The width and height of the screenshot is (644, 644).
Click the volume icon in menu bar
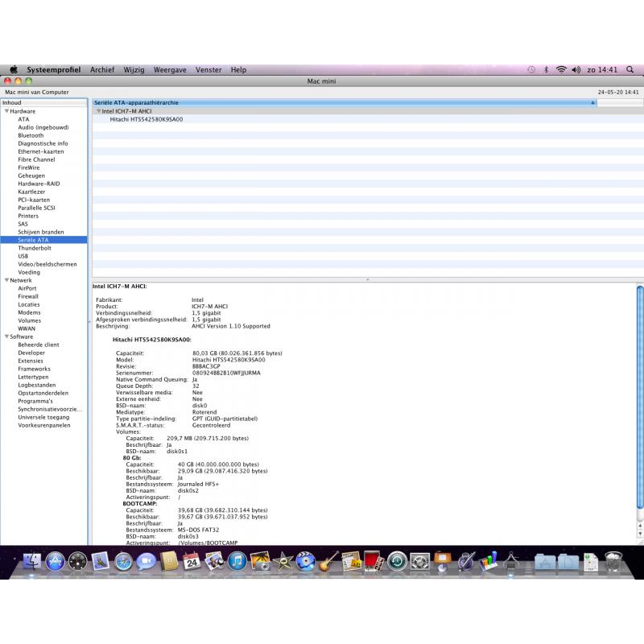point(576,69)
